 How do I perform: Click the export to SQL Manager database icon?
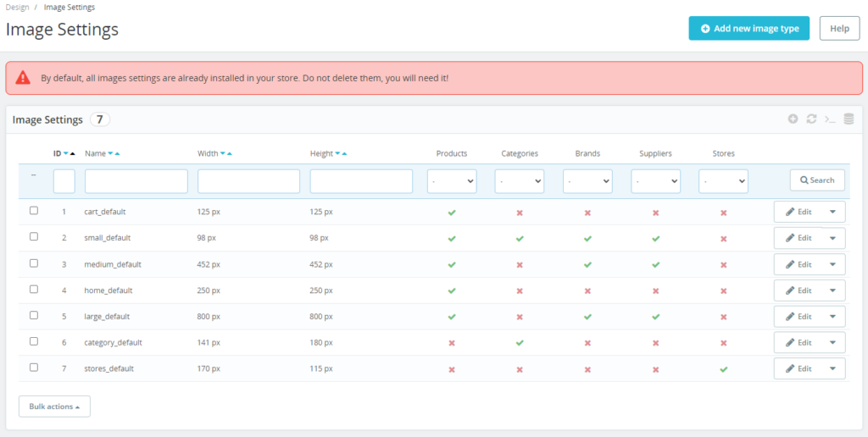coord(849,119)
